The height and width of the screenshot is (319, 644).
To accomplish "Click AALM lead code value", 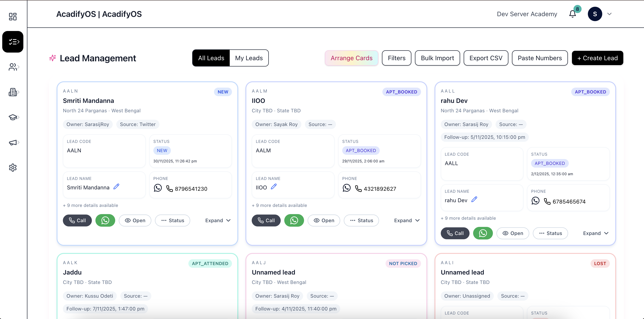I will click(x=263, y=150).
